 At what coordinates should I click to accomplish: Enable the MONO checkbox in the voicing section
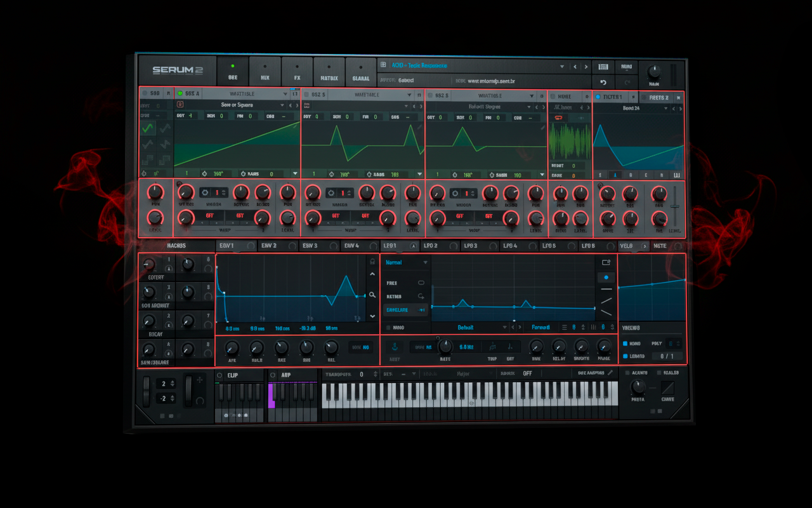point(625,344)
